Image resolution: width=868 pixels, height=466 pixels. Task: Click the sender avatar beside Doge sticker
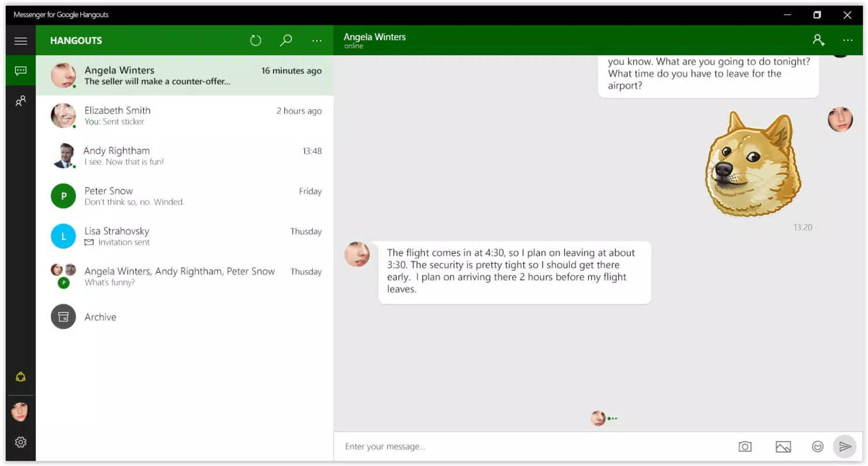pos(840,119)
